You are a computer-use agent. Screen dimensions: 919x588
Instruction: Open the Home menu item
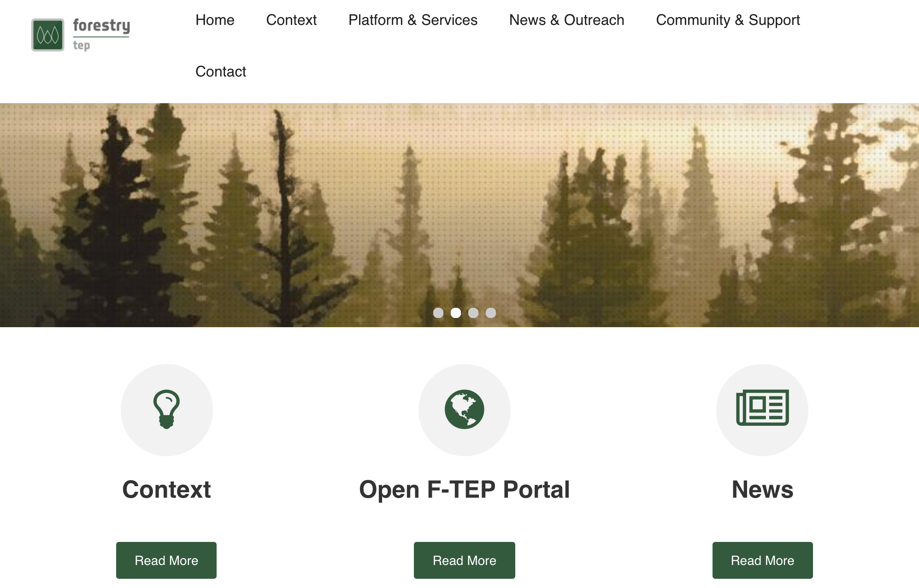pyautogui.click(x=215, y=20)
